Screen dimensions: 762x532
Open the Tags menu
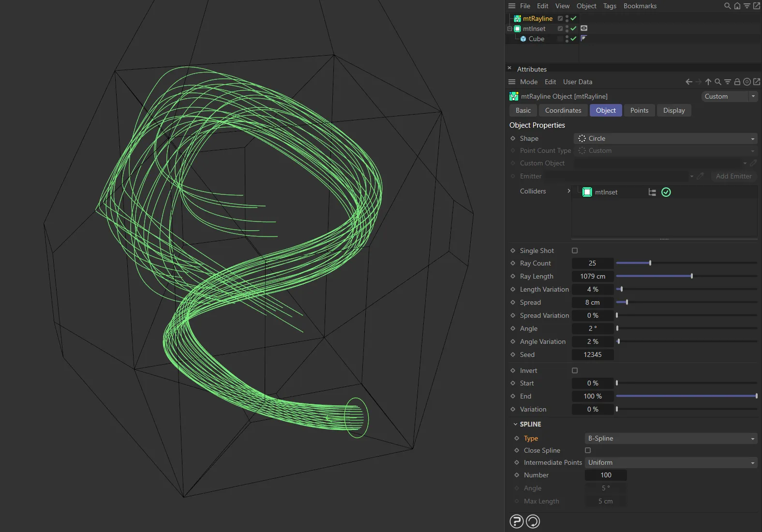[x=610, y=6]
